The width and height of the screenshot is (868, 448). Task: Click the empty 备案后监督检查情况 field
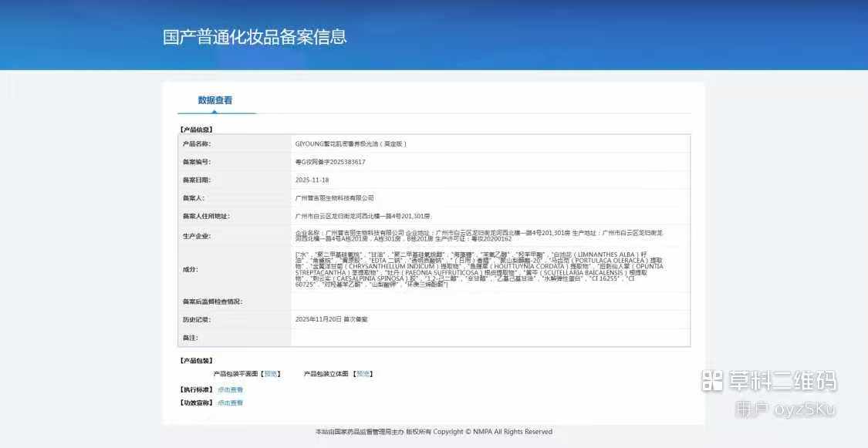click(x=491, y=301)
